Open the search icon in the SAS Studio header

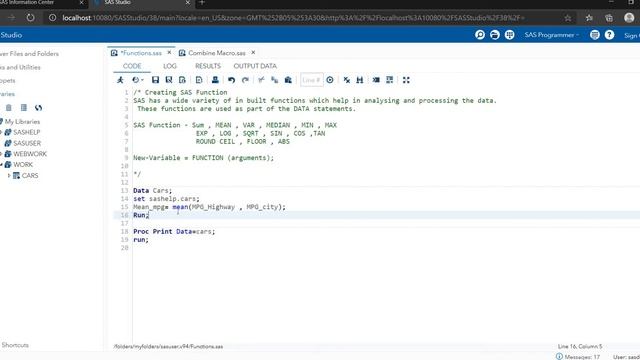(x=480, y=35)
